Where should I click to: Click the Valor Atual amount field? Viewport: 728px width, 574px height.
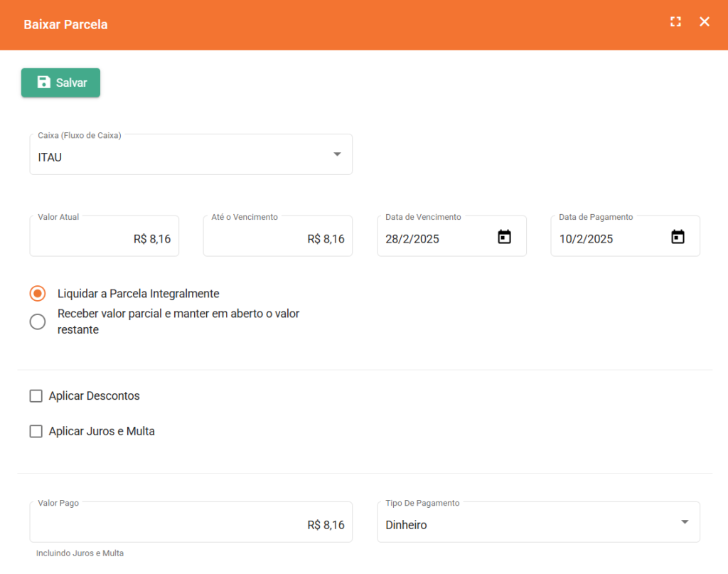(x=104, y=239)
